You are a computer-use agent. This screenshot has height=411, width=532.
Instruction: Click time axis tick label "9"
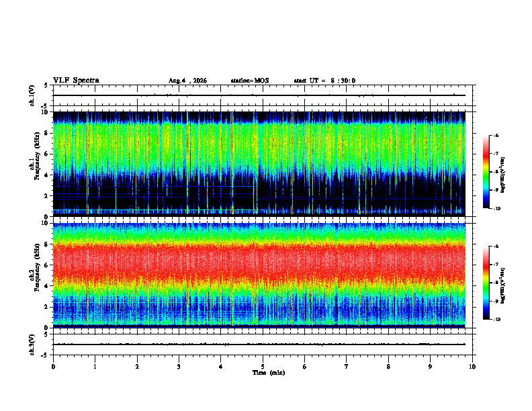(430, 367)
